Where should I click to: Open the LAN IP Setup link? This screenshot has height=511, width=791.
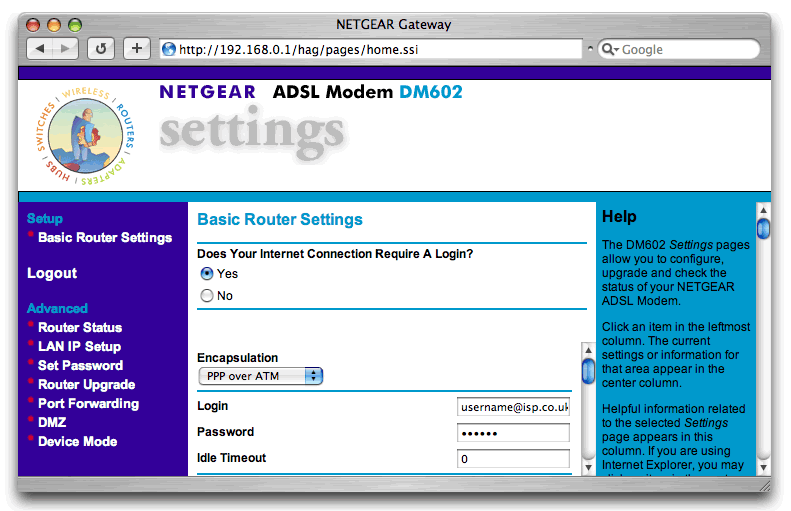click(79, 346)
